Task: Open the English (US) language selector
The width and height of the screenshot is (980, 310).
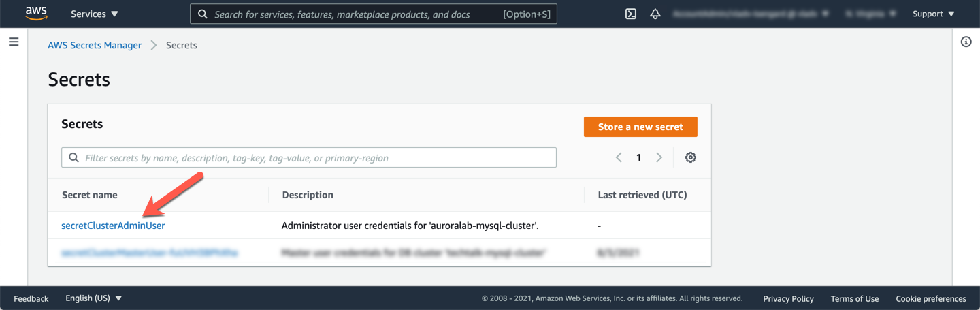Action: pos(93,298)
